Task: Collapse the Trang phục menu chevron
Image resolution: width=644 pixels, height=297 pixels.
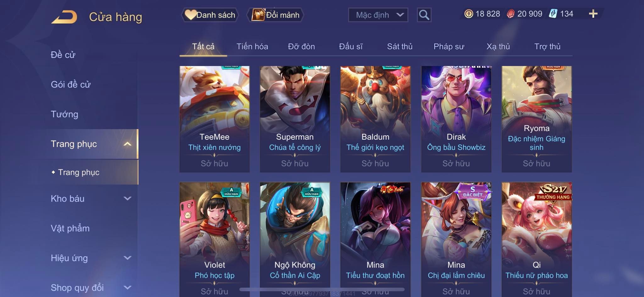Action: point(127,144)
